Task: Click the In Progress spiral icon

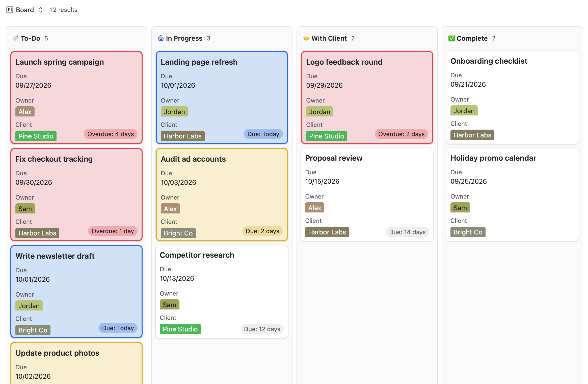Action: (x=161, y=38)
